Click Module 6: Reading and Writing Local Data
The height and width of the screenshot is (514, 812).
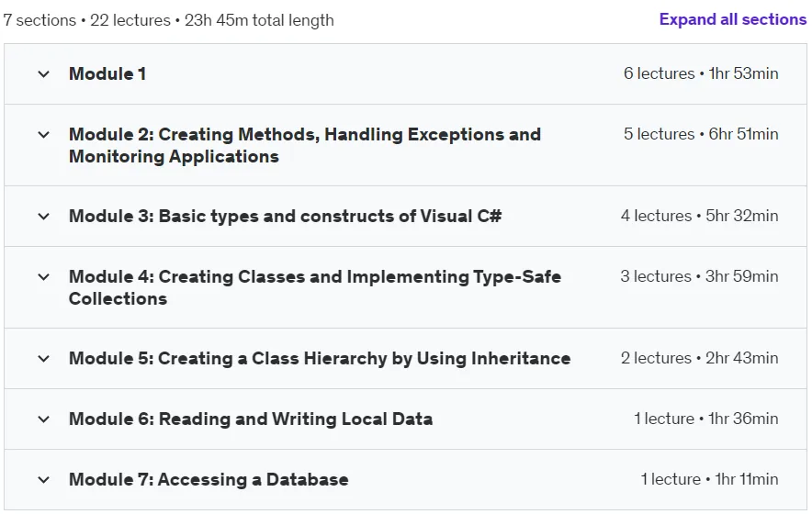[251, 419]
